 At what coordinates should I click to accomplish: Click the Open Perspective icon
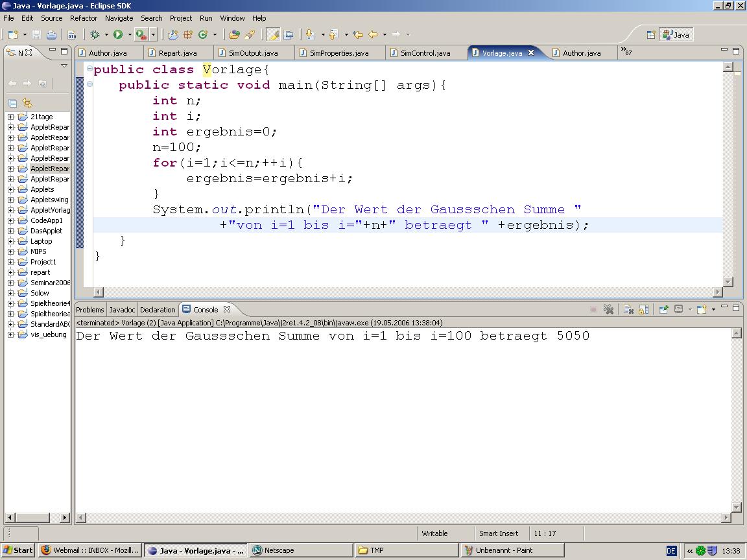coord(651,34)
